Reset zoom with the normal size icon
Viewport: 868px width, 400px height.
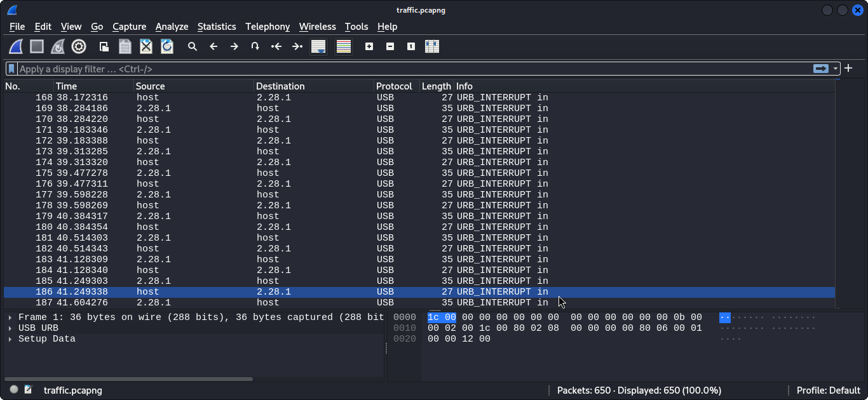point(410,46)
